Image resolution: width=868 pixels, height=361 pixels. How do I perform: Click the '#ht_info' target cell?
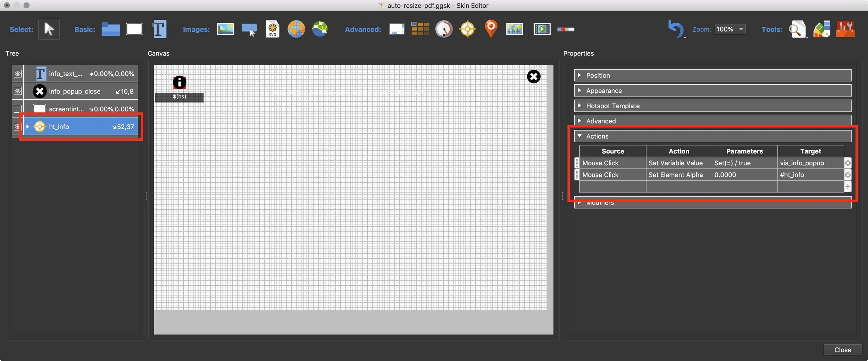[811, 175]
